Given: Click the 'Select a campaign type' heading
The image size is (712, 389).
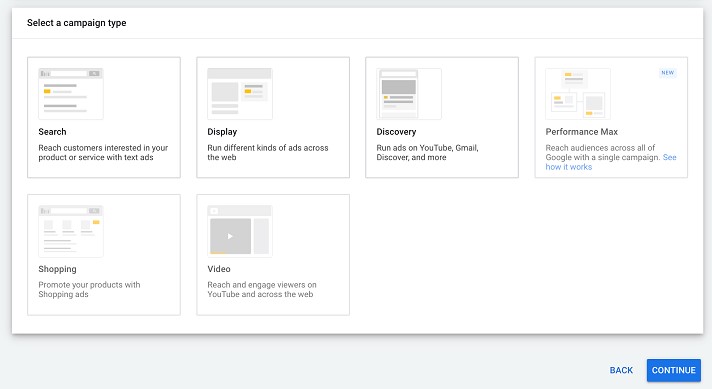Looking at the screenshot, I should pyautogui.click(x=76, y=23).
